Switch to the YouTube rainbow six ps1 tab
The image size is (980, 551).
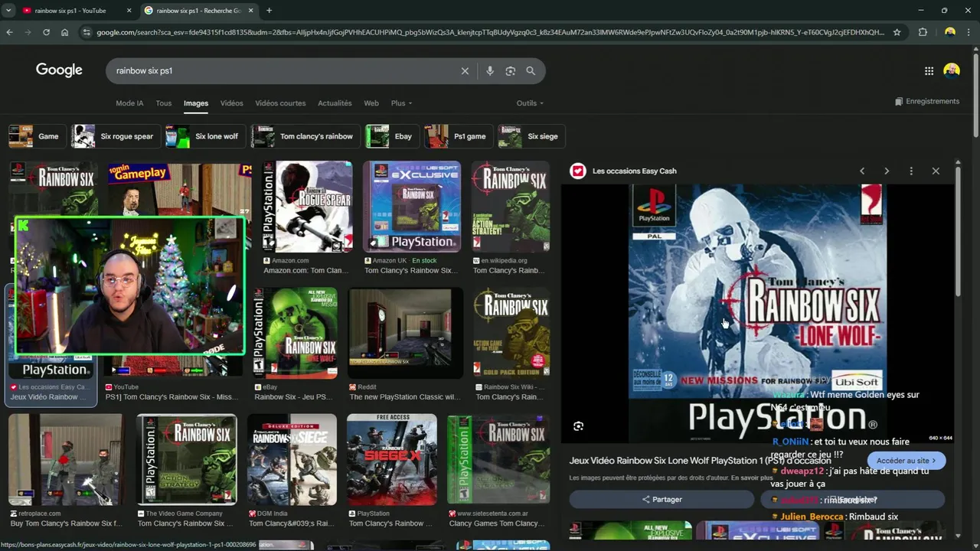pyautogui.click(x=69, y=11)
